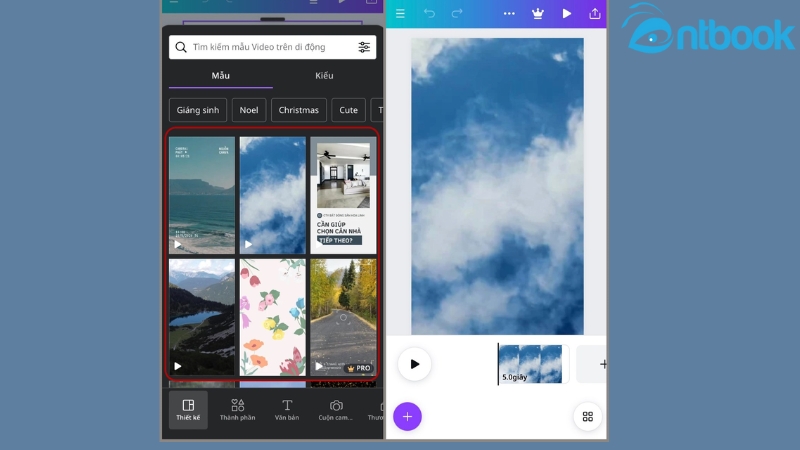800x450 pixels.
Task: Select the Christmas tag chip
Action: pos(298,110)
